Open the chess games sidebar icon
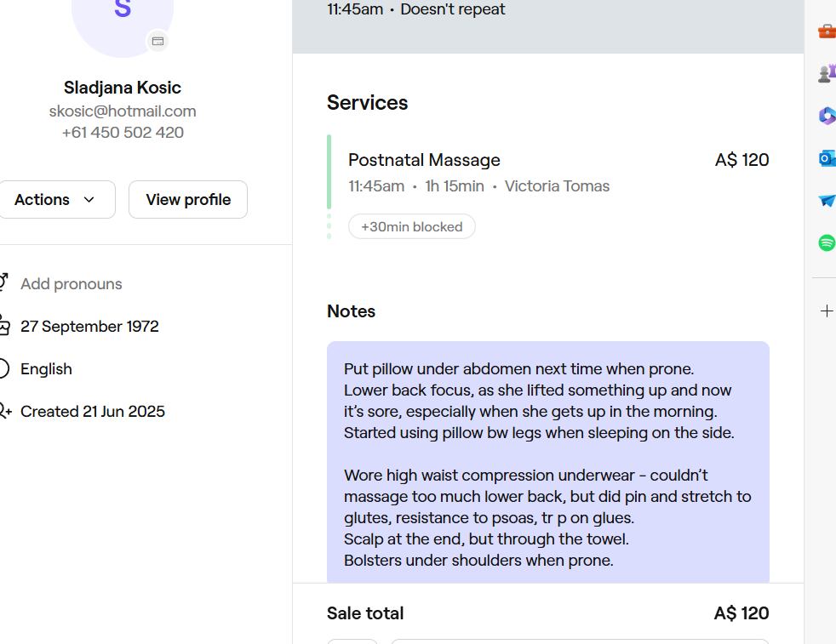 pyautogui.click(x=826, y=73)
